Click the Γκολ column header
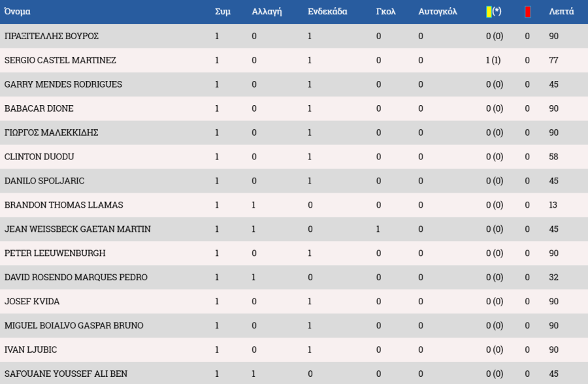Image resolution: width=588 pixels, height=384 pixels. [385, 12]
